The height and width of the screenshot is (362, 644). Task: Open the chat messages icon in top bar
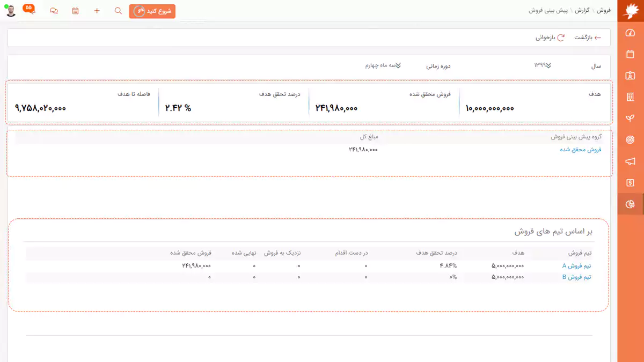click(x=54, y=11)
